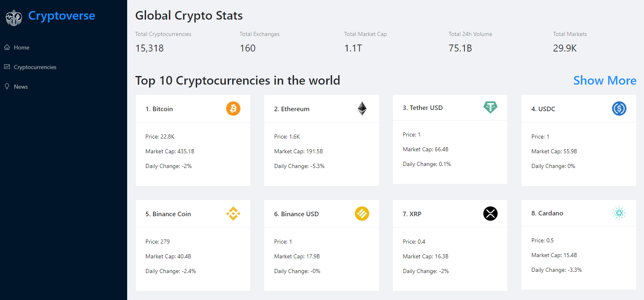Click the News lightbulb icon
644x300 pixels.
7,86
